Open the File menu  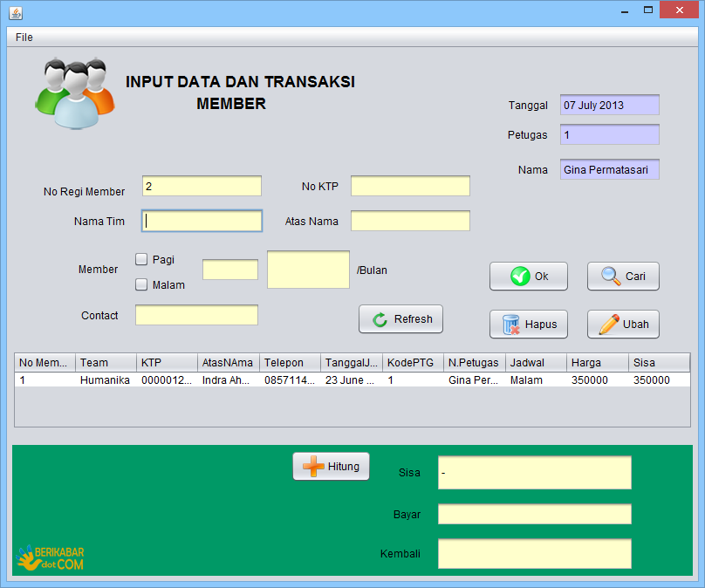(24, 37)
